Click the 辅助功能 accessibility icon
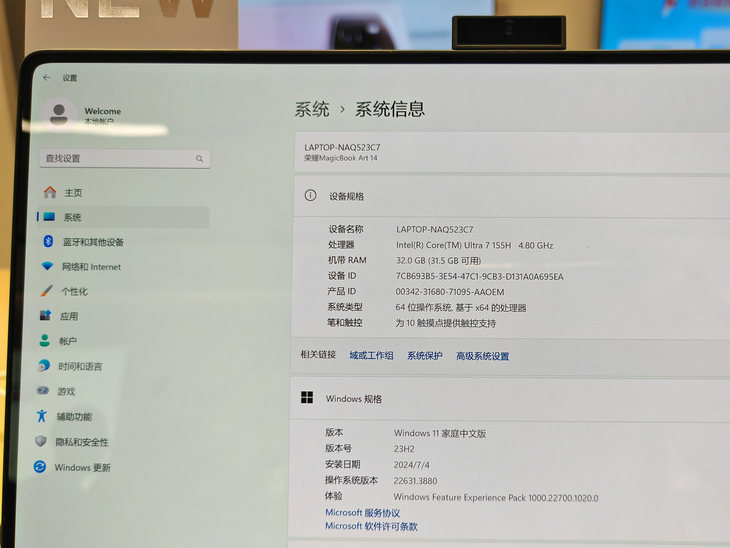This screenshot has height=548, width=730. point(41,415)
